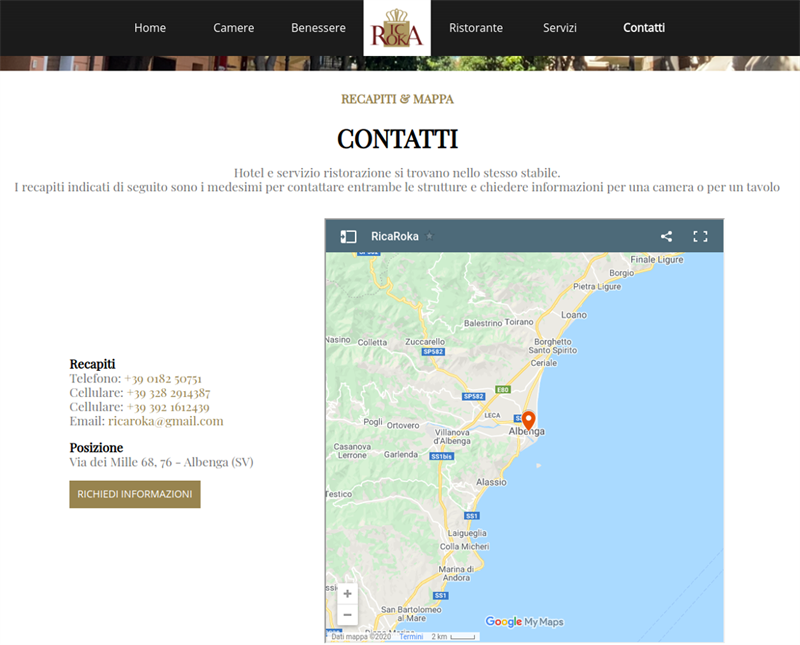View the map in fullscreen
The height and width of the screenshot is (645, 800).
[x=700, y=236]
